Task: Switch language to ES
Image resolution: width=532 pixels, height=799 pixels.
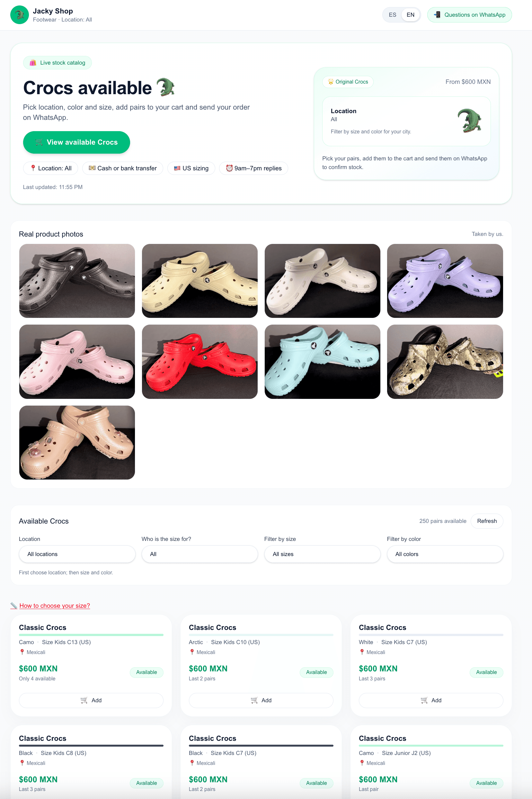Action: click(392, 15)
